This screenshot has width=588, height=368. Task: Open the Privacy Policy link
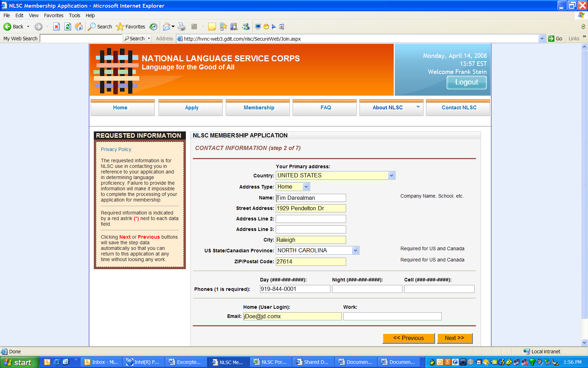116,149
